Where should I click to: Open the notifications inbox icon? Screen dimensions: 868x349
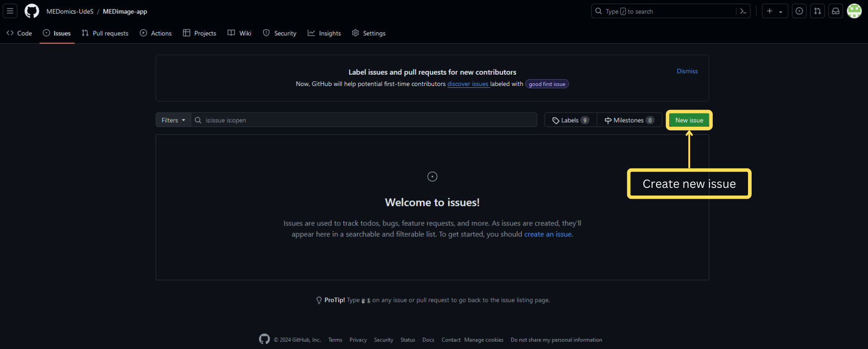click(835, 11)
